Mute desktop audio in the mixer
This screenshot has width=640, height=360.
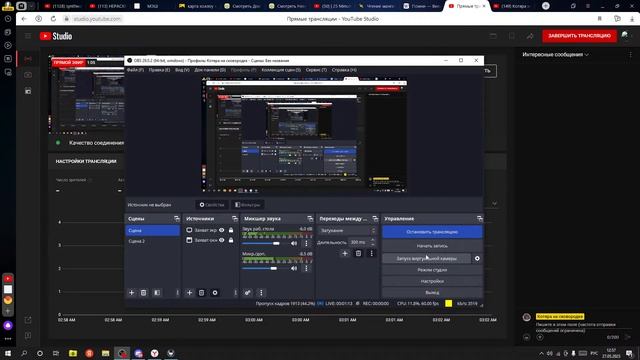click(x=294, y=243)
